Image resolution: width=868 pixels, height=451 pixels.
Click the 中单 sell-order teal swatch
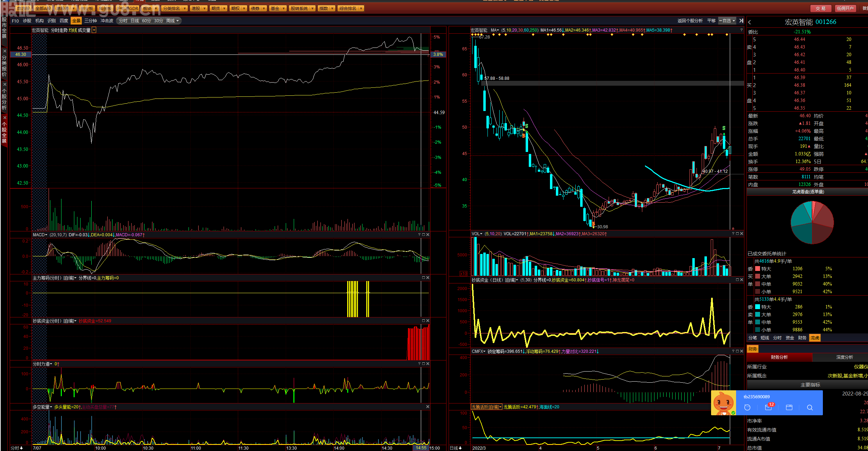pos(758,322)
